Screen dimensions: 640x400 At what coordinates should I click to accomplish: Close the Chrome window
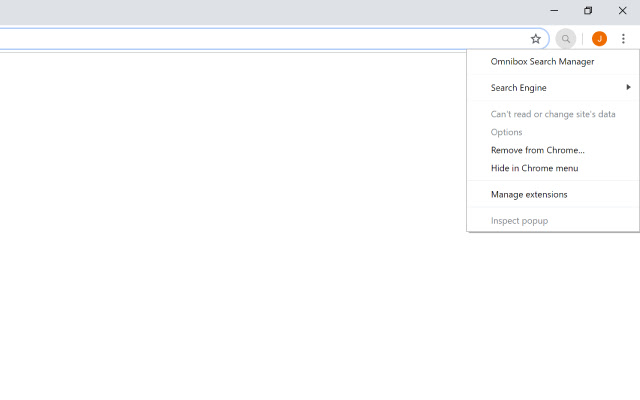point(622,11)
